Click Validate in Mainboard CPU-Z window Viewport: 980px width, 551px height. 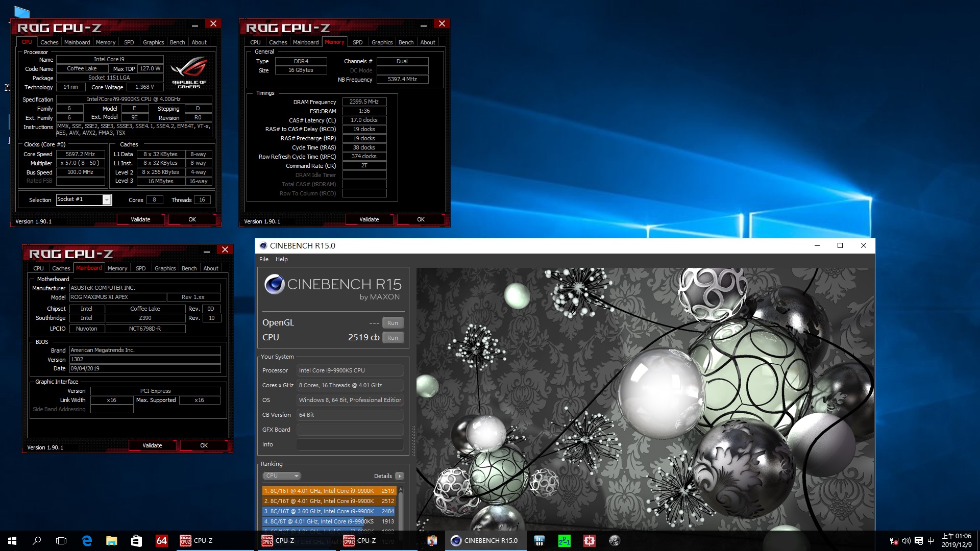pos(152,445)
